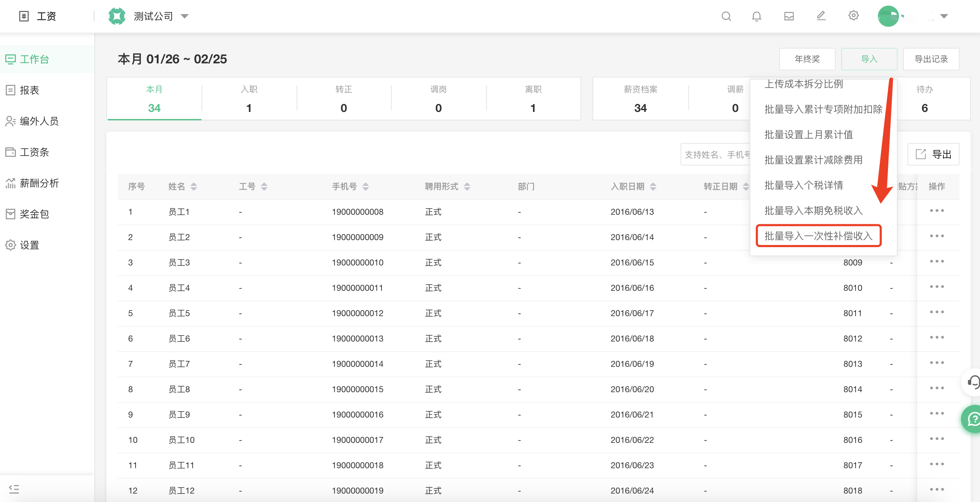Open the more actions dots for 员工6
This screenshot has height=502, width=980.
pos(937,337)
